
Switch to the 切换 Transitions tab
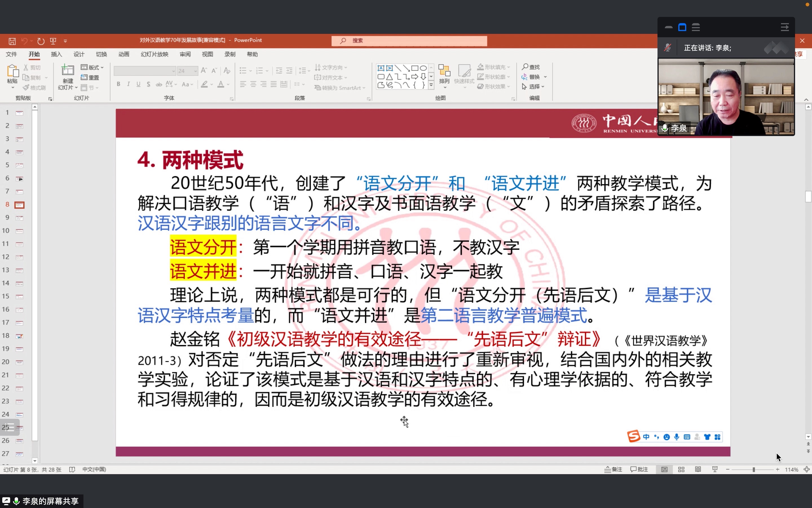(x=101, y=54)
